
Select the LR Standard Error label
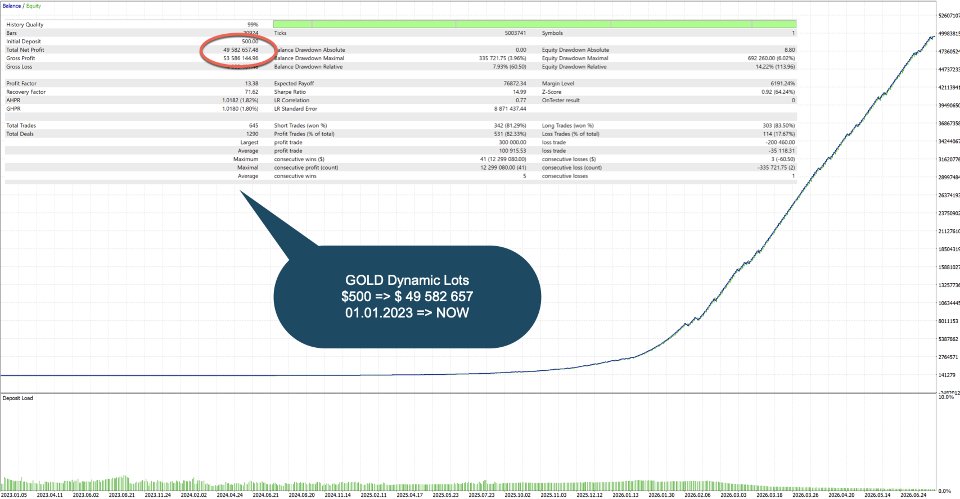(296, 108)
